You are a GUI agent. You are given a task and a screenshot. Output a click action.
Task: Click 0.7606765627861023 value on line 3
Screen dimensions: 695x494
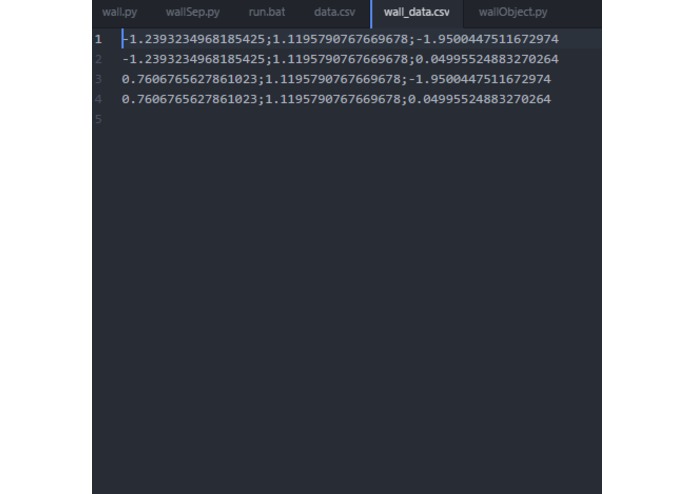click(x=190, y=79)
